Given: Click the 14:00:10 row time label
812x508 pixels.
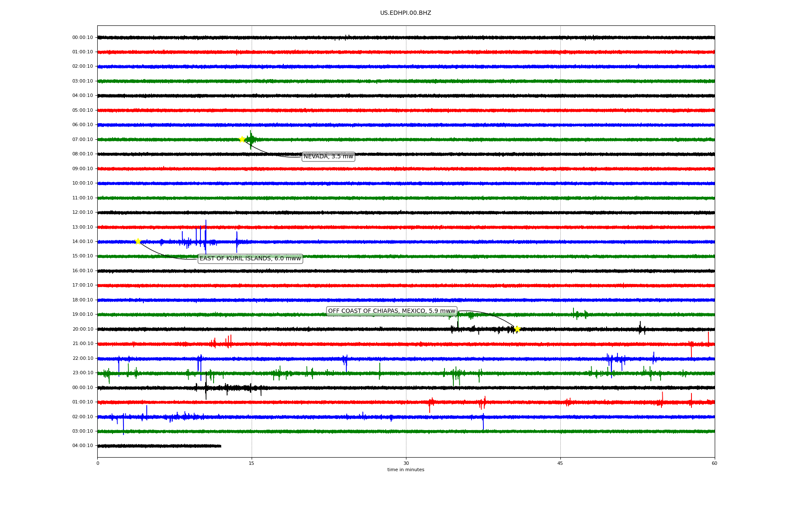Looking at the screenshot, I should [82, 242].
